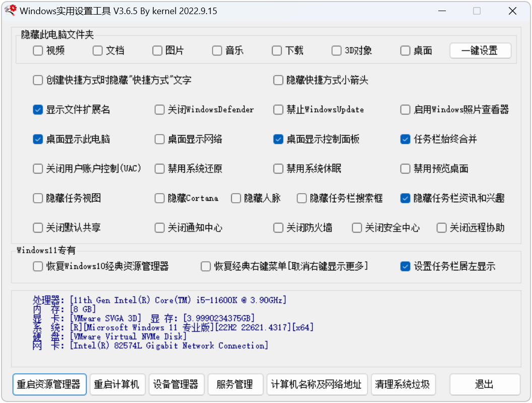Enable 桌面显示网络 option
The height and width of the screenshot is (403, 532).
coord(159,139)
